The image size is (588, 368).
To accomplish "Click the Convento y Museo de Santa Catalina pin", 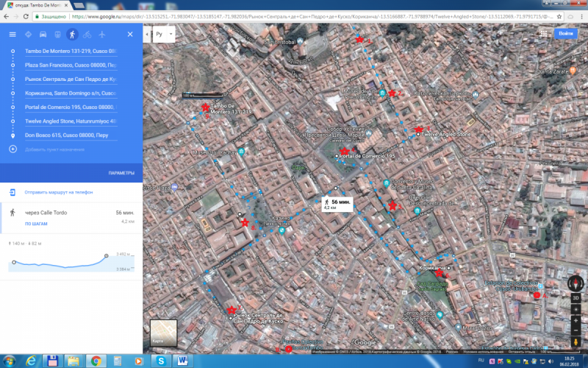I will (x=387, y=183).
